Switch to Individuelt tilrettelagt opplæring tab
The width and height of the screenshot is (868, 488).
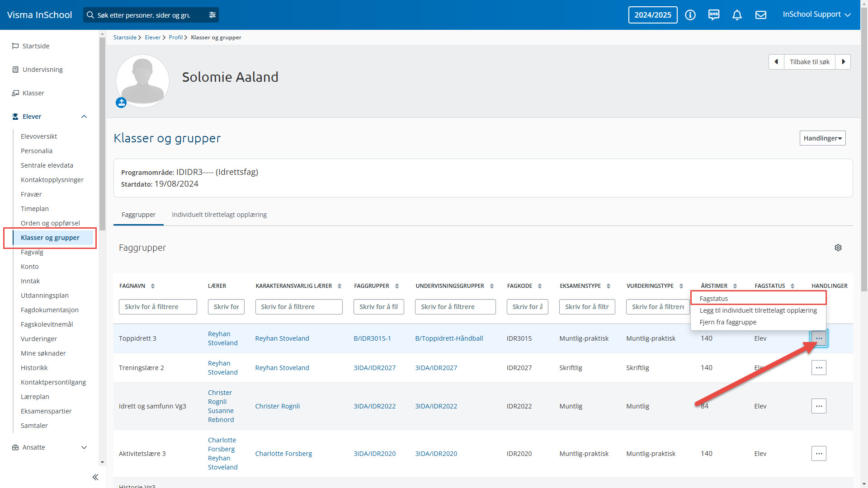(x=219, y=215)
